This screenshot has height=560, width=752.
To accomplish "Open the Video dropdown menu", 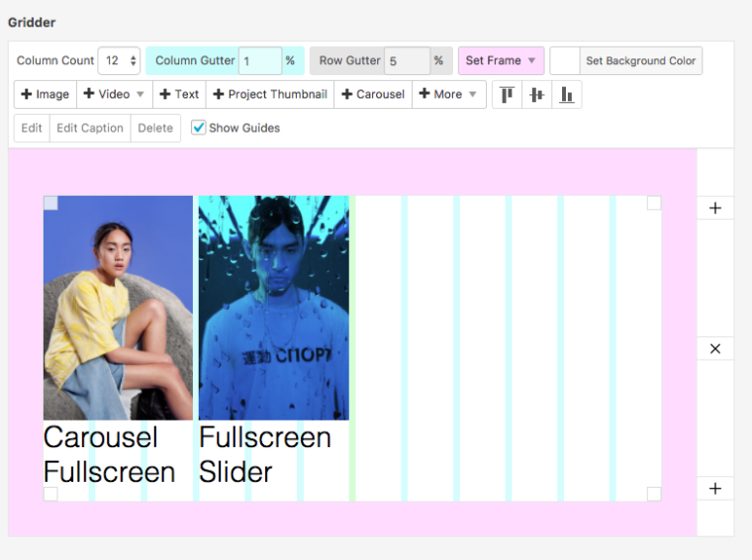I will tap(114, 94).
